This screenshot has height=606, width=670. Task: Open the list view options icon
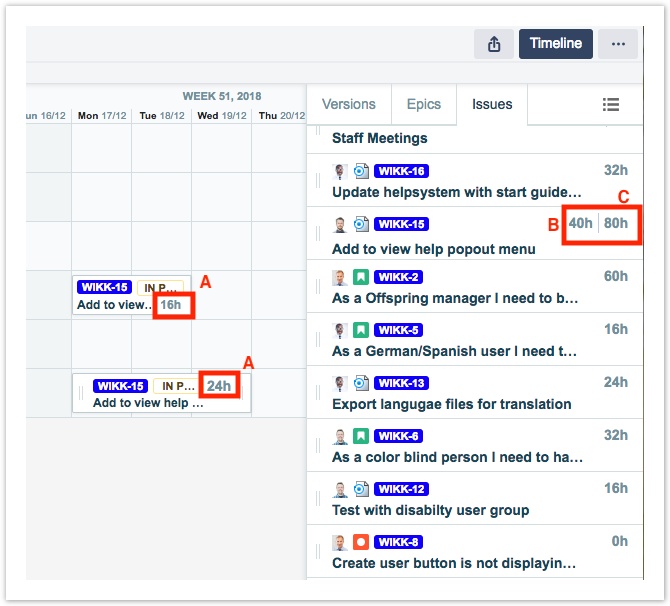[611, 105]
